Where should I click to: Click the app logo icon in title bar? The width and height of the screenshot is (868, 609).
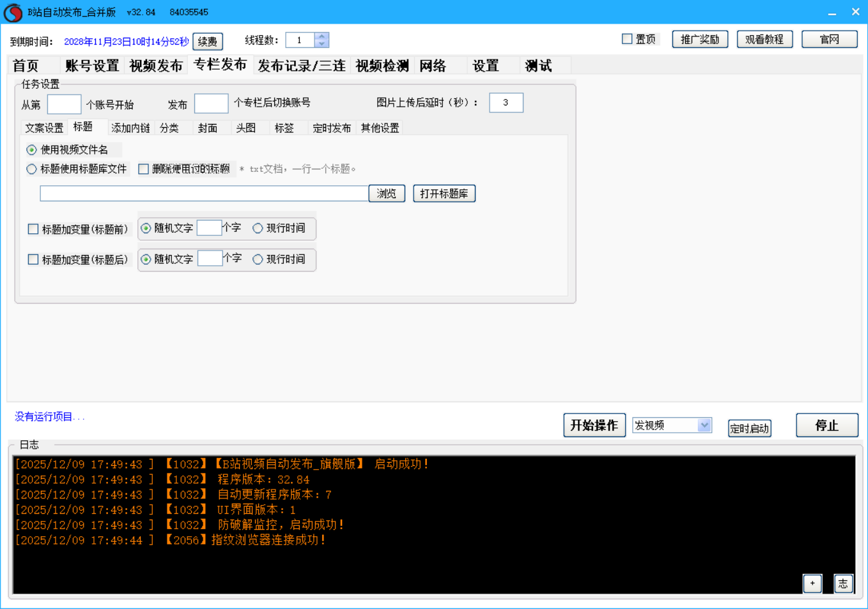pyautogui.click(x=13, y=12)
